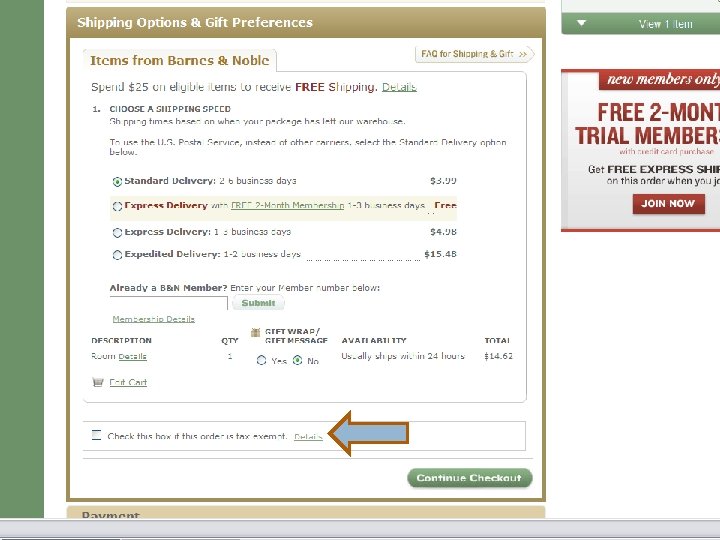Click the $14.62 total value
Image resolution: width=720 pixels, height=540 pixels.
[498, 356]
